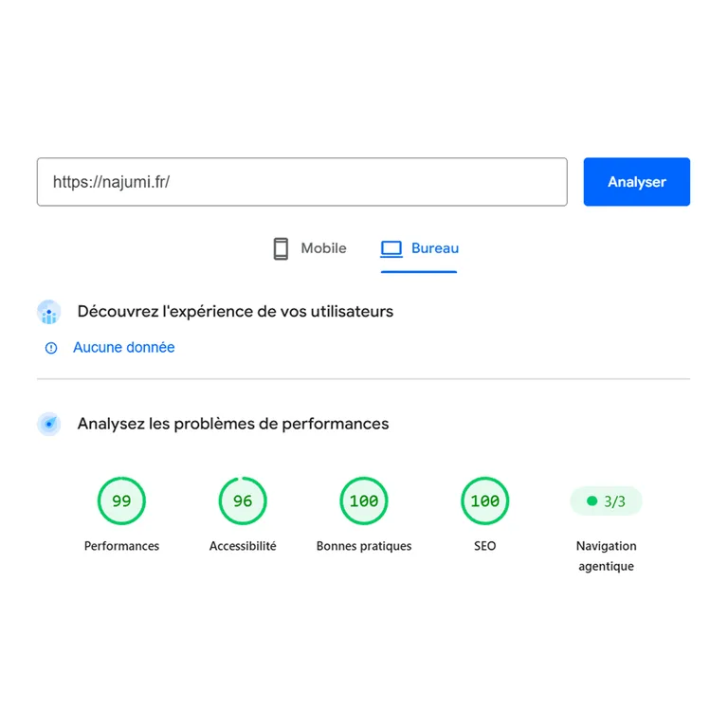Open the SEO score gauge 100
Screen dimensions: 728x728
coord(485,500)
